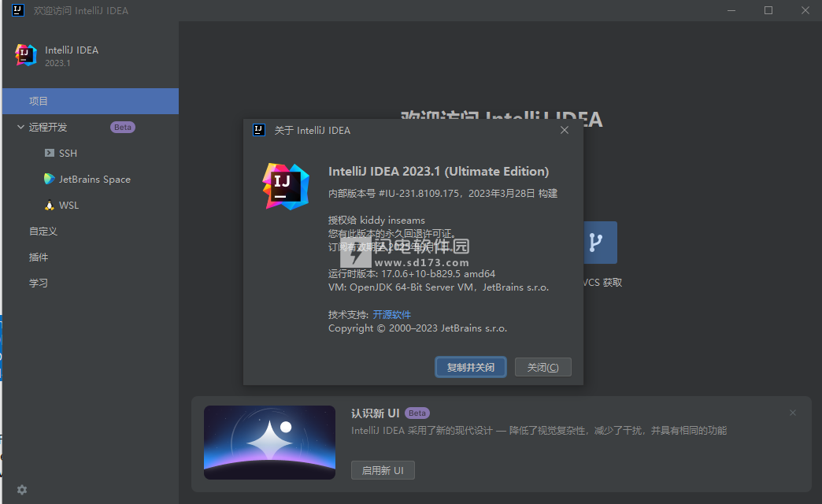Click the new UI preview thumbnail

pos(269,442)
